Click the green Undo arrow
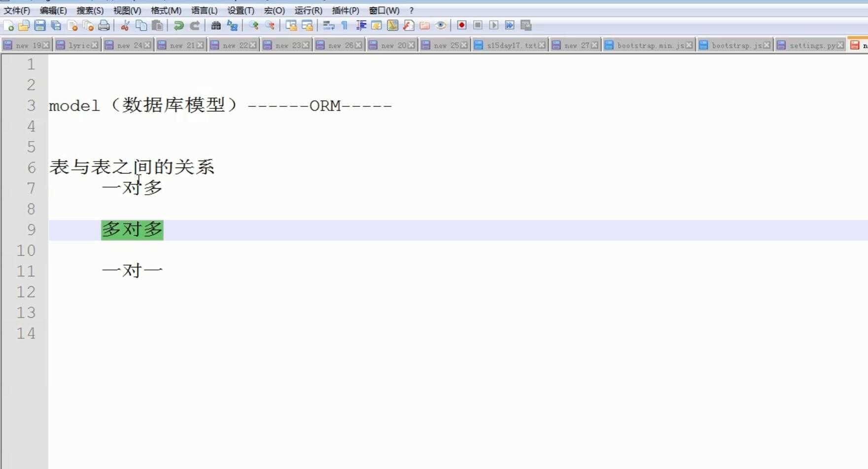Screen dimensions: 868x469 178,26
